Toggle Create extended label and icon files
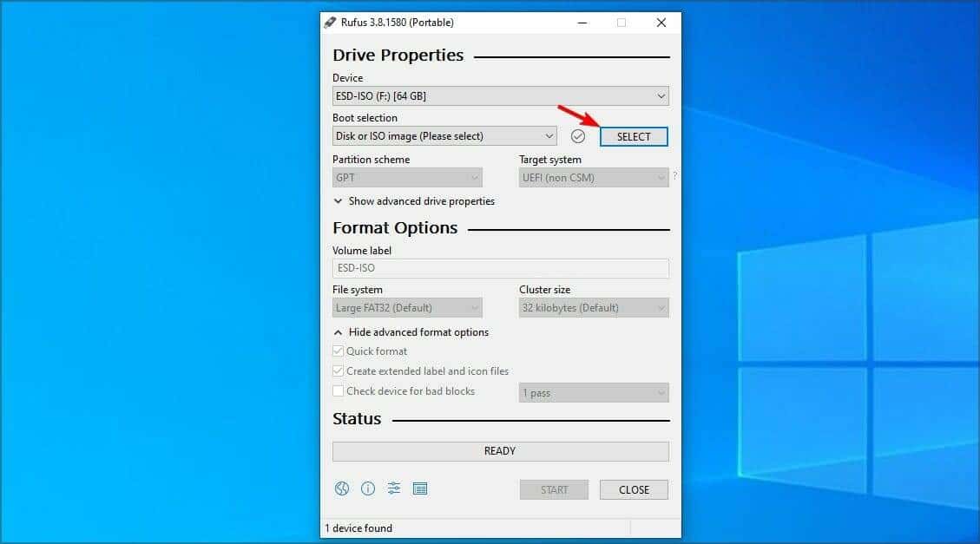 coord(339,371)
